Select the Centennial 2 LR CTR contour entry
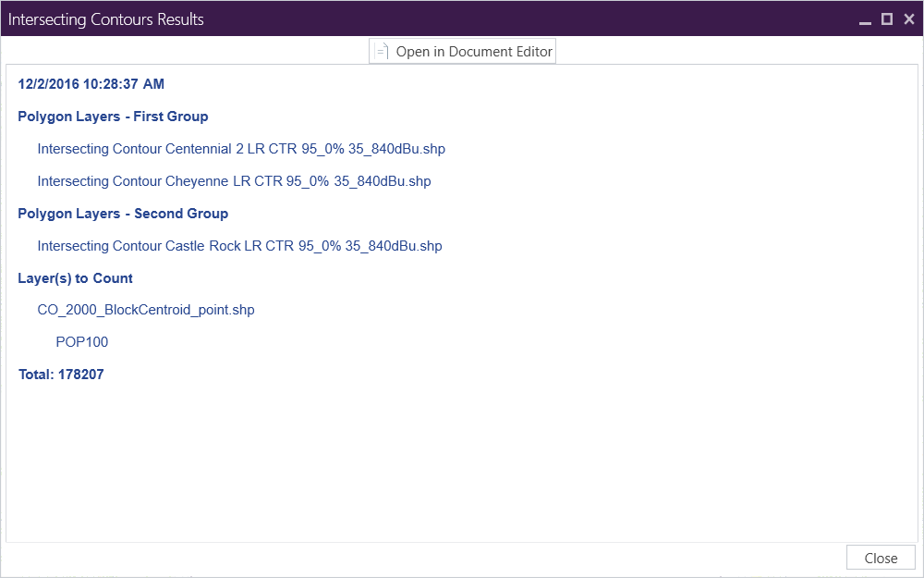924x578 pixels. coord(241,149)
